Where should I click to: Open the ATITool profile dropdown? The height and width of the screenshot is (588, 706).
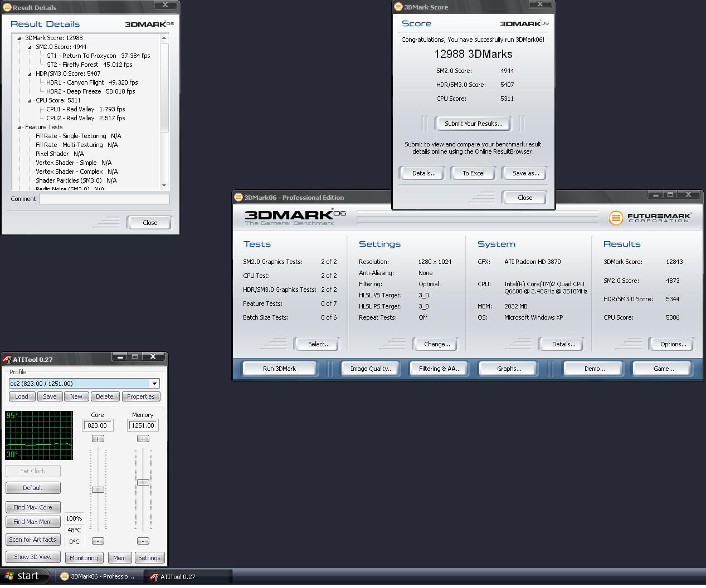tap(154, 384)
